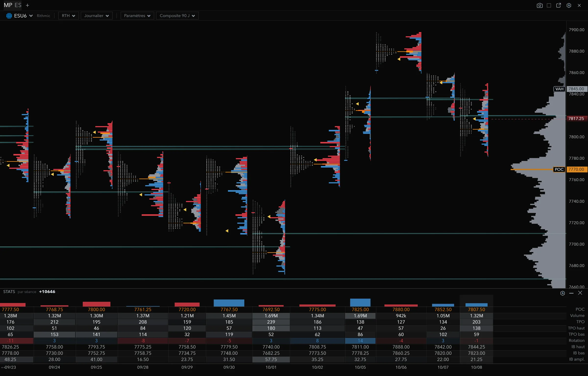Image resolution: width=588 pixels, height=376 pixels.
Task: Click the 09/28 date label
Action: (x=143, y=367)
